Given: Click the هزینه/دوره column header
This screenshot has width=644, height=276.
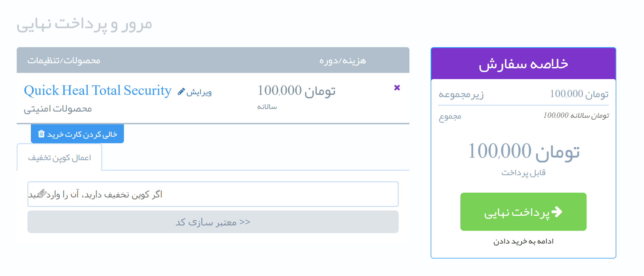Looking at the screenshot, I should coord(342,60).
